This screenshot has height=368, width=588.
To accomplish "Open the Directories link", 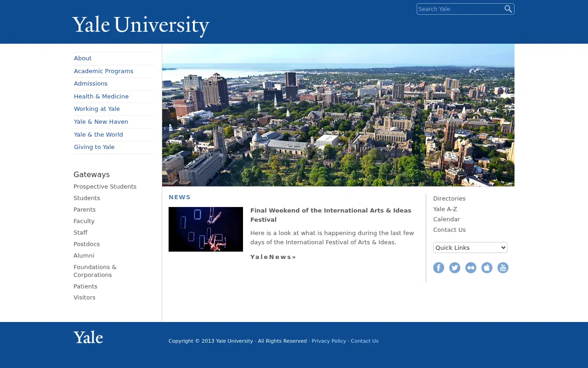I will point(449,199).
